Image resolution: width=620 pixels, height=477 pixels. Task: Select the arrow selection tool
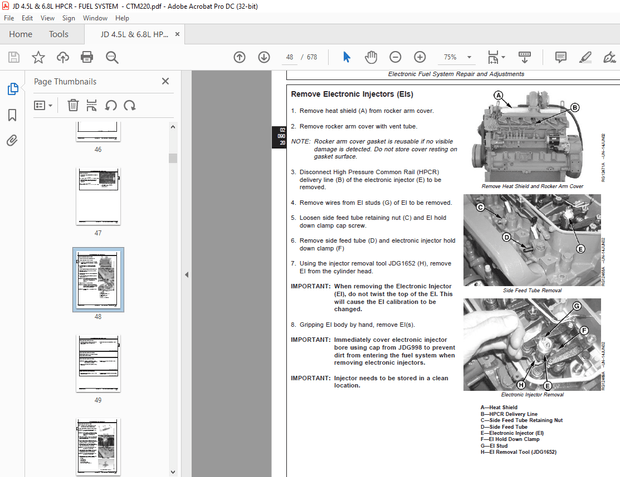coord(347,57)
